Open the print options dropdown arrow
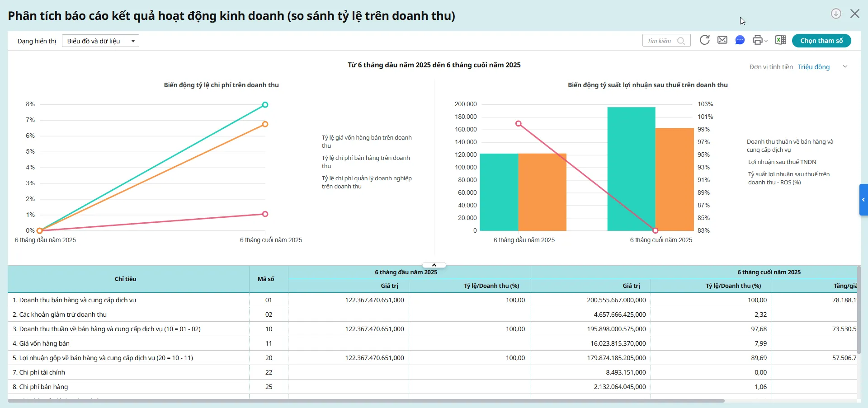The height and width of the screenshot is (408, 868). pos(766,41)
